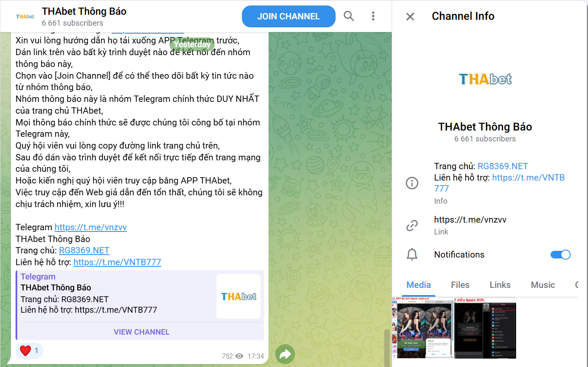Screen dimensions: 588x367
Task: Search messages with the magnifier icon
Action: [349, 16]
